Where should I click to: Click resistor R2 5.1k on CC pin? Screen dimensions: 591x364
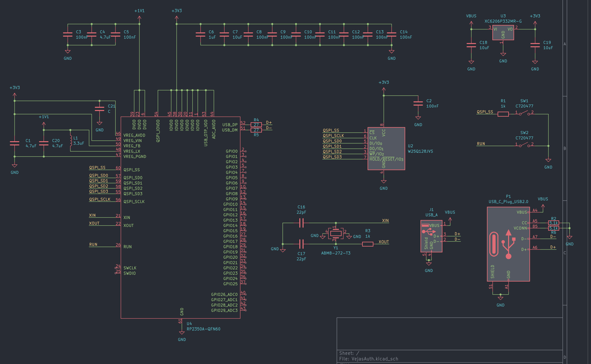(x=553, y=223)
